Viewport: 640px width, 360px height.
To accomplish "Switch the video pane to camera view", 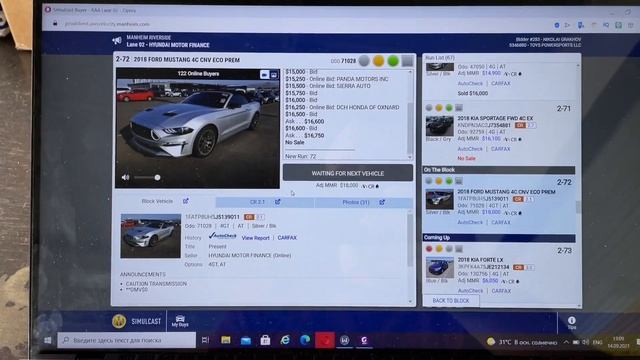I will [x=264, y=74].
